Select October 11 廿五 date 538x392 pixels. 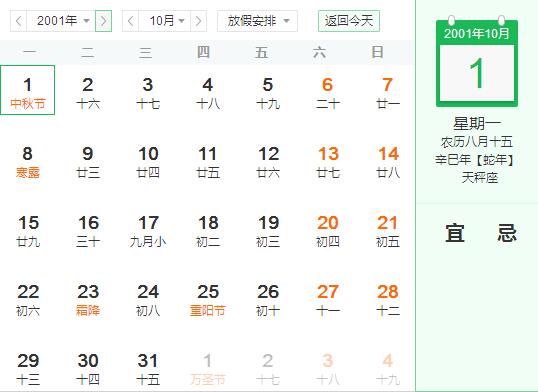pos(208,162)
